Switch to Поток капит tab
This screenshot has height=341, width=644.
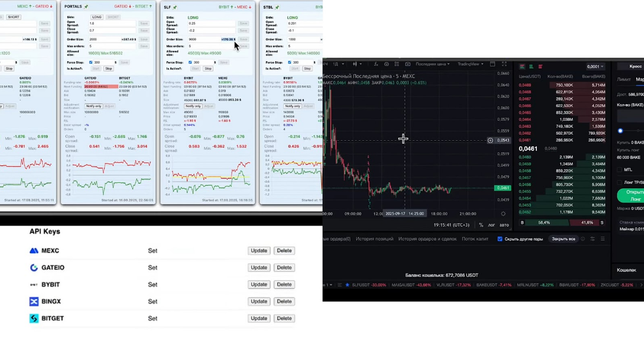(x=475, y=239)
